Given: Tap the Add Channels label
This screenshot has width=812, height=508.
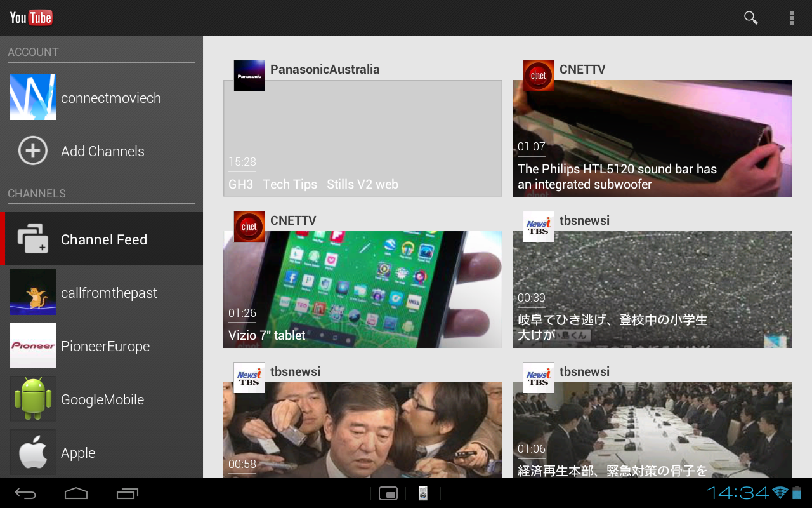Looking at the screenshot, I should pos(103,151).
